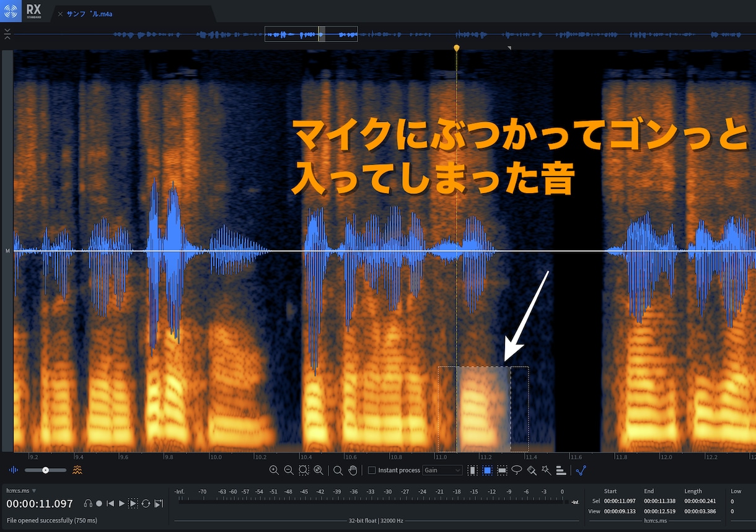Zoom out on the time axis
The height and width of the screenshot is (532, 756).
click(289, 470)
